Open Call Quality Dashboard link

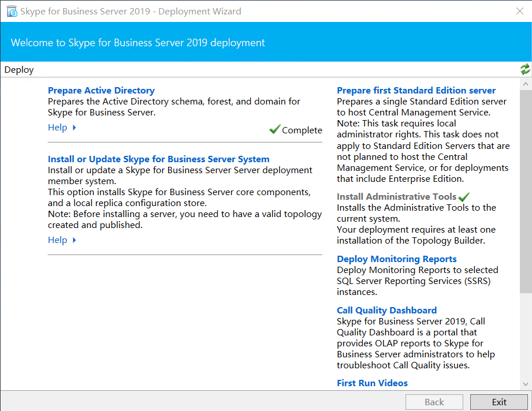(386, 311)
